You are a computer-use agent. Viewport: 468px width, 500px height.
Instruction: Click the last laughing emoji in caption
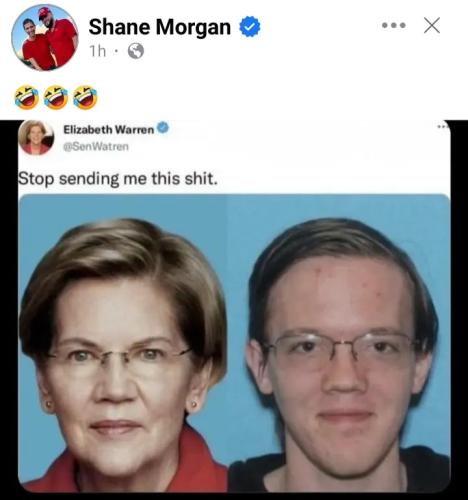pyautogui.click(x=85, y=97)
